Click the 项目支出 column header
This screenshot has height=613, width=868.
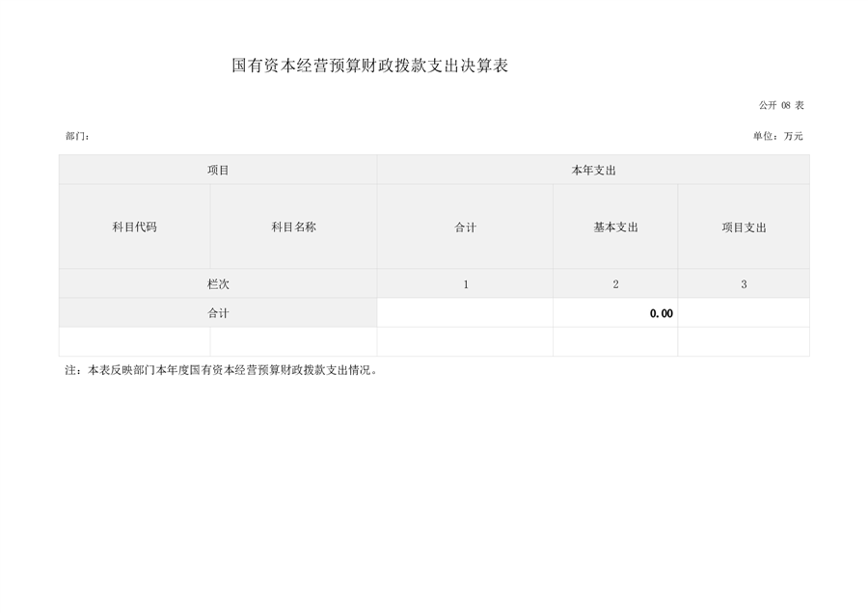coord(744,227)
